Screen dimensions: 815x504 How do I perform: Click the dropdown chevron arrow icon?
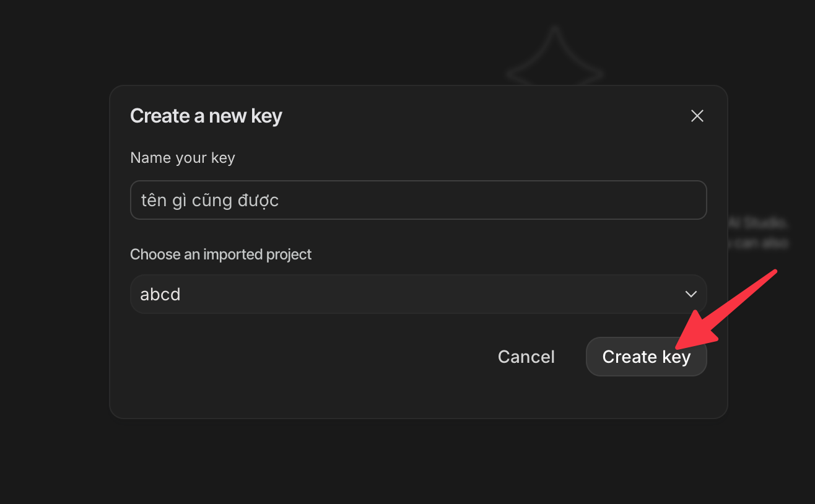[691, 294]
